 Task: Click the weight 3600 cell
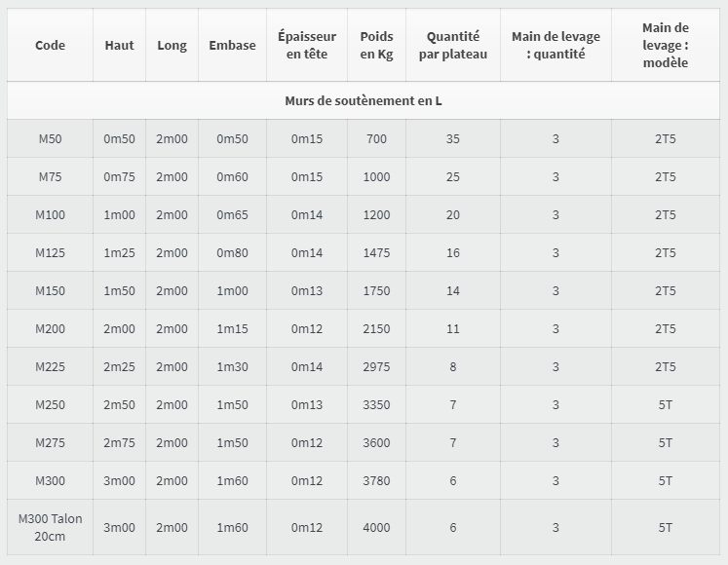pos(376,443)
